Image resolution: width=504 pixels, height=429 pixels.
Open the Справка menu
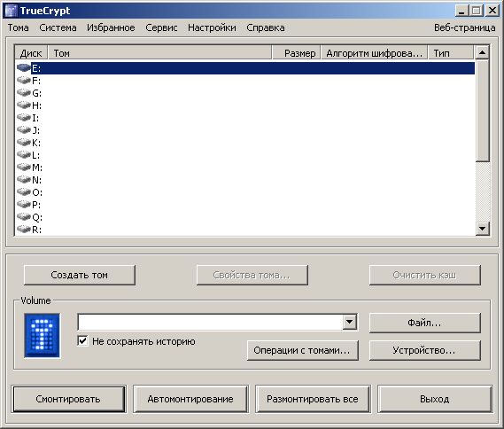(x=266, y=27)
